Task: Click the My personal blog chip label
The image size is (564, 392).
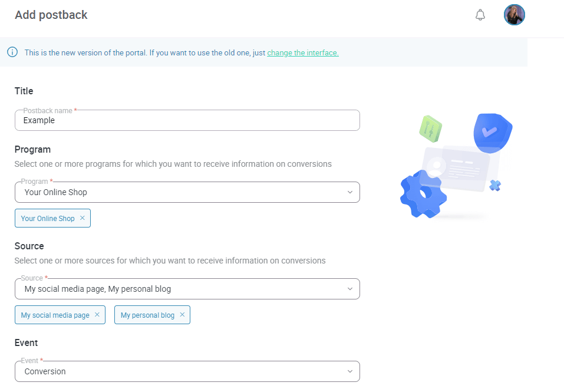Action: pyautogui.click(x=147, y=315)
